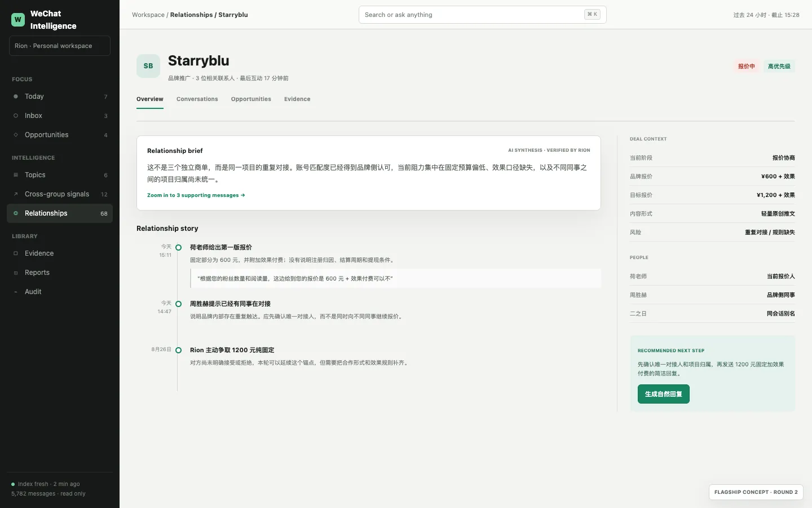Click the 荷老师 person row
The height and width of the screenshot is (508, 812).
tap(712, 277)
